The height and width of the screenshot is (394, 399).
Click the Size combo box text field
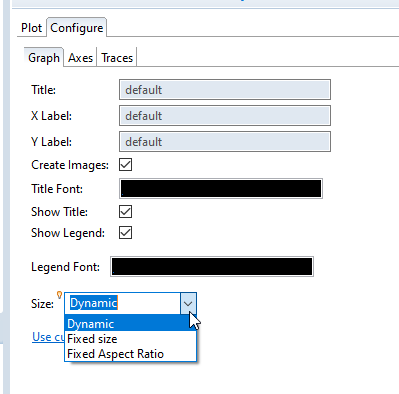(x=123, y=303)
